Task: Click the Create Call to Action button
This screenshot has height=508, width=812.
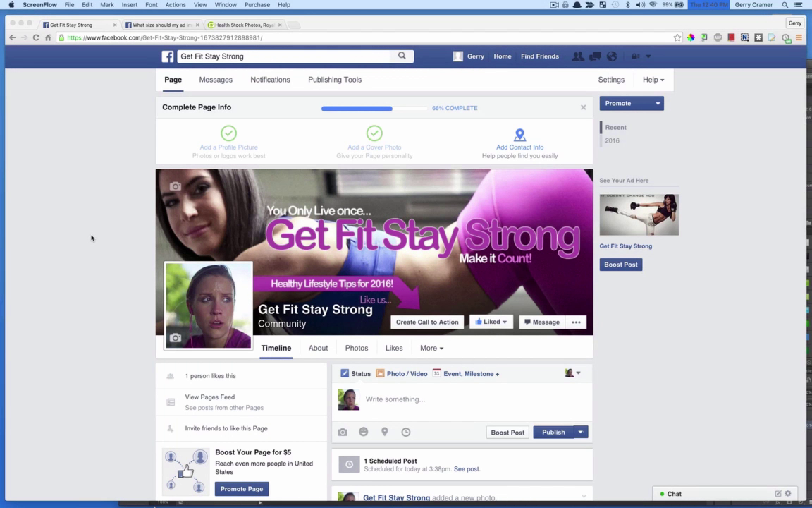Action: (x=427, y=322)
